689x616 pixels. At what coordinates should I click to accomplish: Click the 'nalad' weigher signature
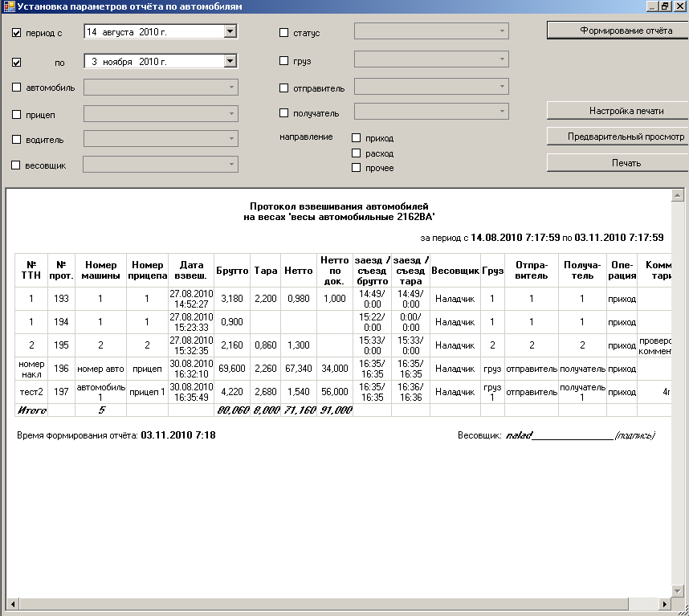coord(519,435)
